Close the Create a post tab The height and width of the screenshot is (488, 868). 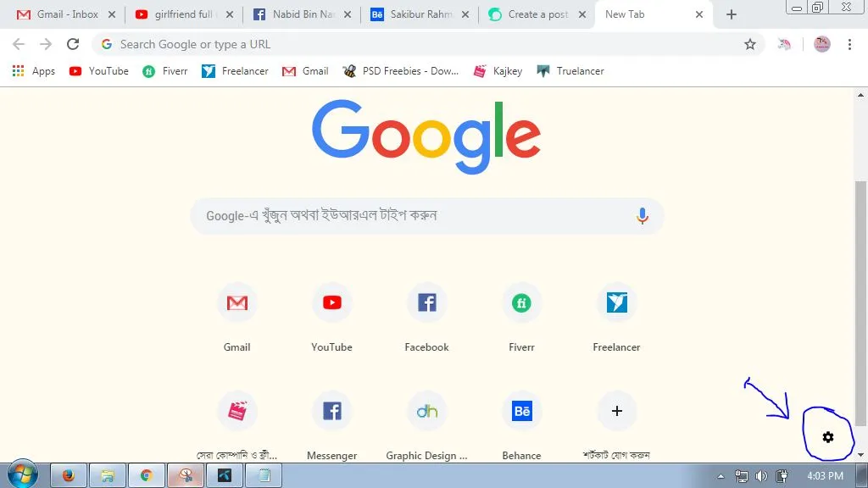click(x=582, y=14)
